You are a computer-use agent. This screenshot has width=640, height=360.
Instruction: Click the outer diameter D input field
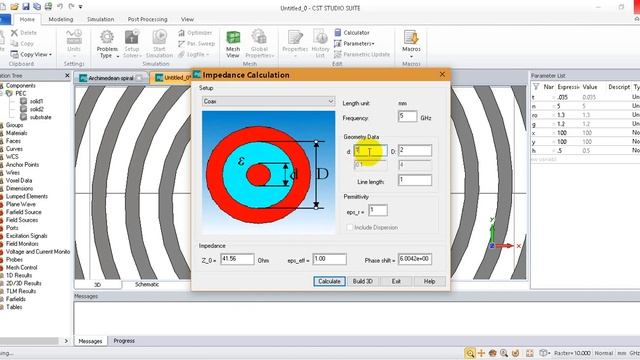coord(415,151)
